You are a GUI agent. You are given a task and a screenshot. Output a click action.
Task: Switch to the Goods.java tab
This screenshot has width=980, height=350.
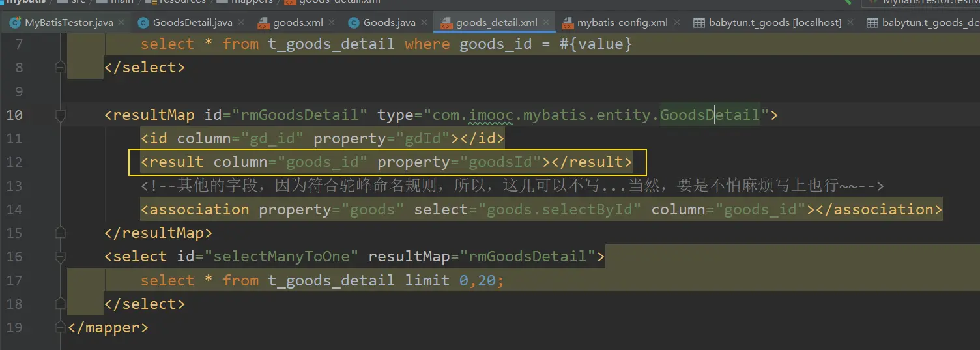389,23
